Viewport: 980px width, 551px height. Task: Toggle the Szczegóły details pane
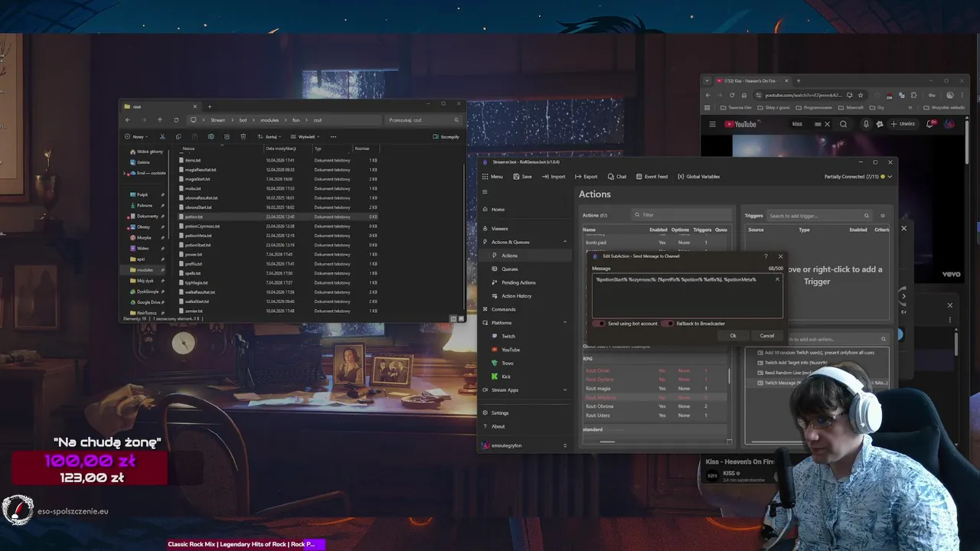pyautogui.click(x=446, y=137)
